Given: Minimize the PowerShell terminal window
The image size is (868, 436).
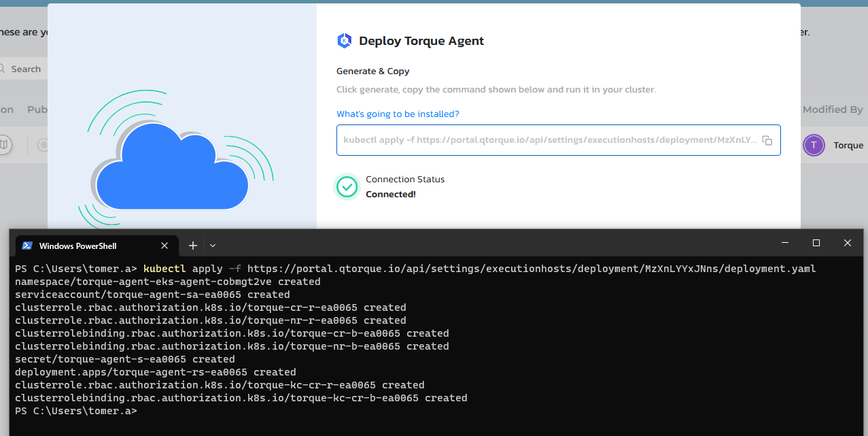Looking at the screenshot, I should click(x=785, y=243).
